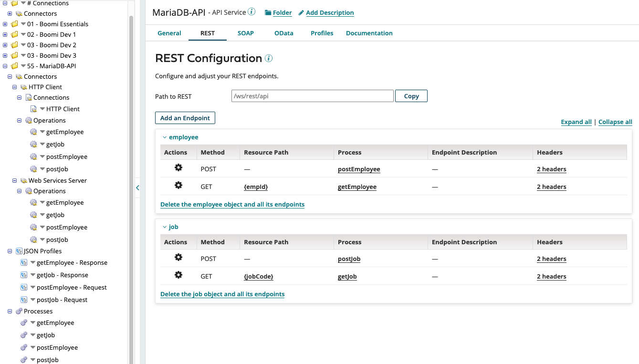Click HTTP Client connection component icon
This screenshot has height=364, width=639.
[34, 109]
